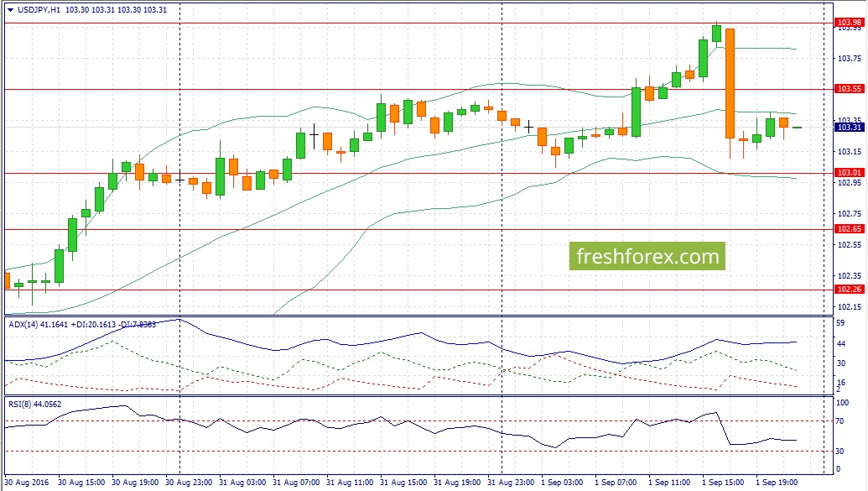Click the 30 Aug 2016 date label

27,482
